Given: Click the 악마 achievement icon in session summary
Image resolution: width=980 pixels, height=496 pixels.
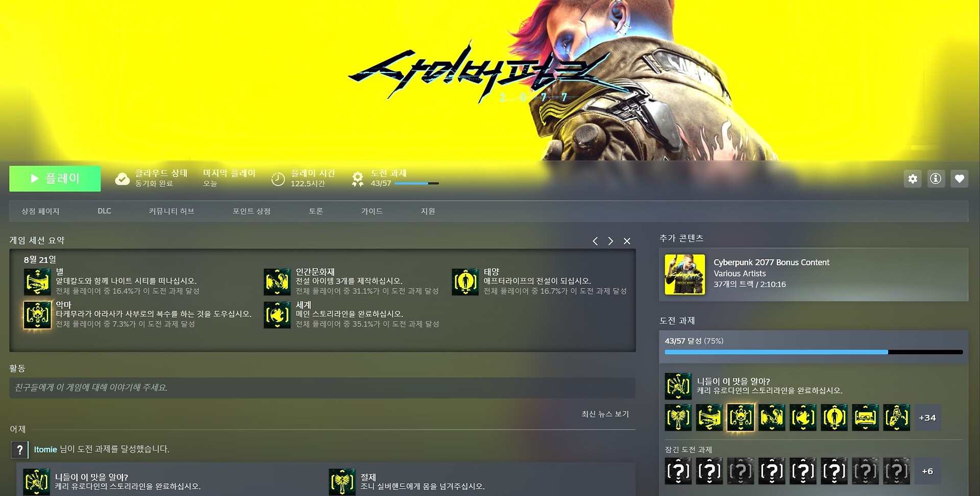Looking at the screenshot, I should click(37, 315).
